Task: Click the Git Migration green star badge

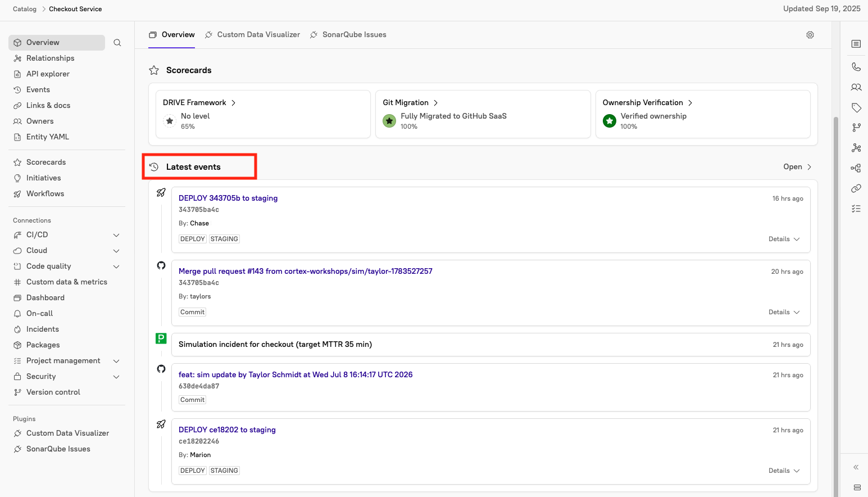Action: click(389, 121)
